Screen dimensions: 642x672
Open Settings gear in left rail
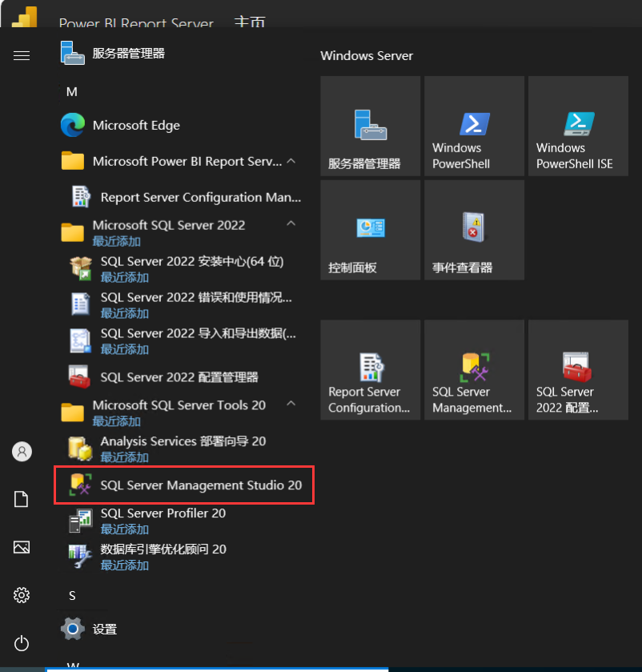pos(22,595)
